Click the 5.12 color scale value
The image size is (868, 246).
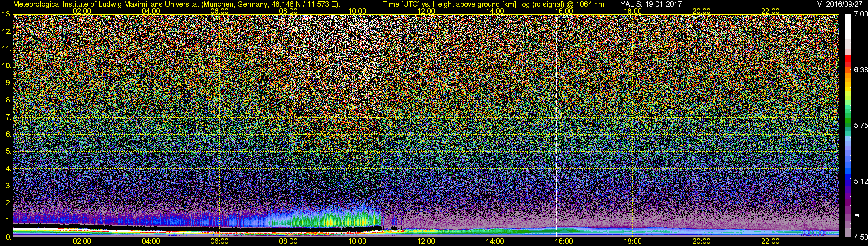861,181
